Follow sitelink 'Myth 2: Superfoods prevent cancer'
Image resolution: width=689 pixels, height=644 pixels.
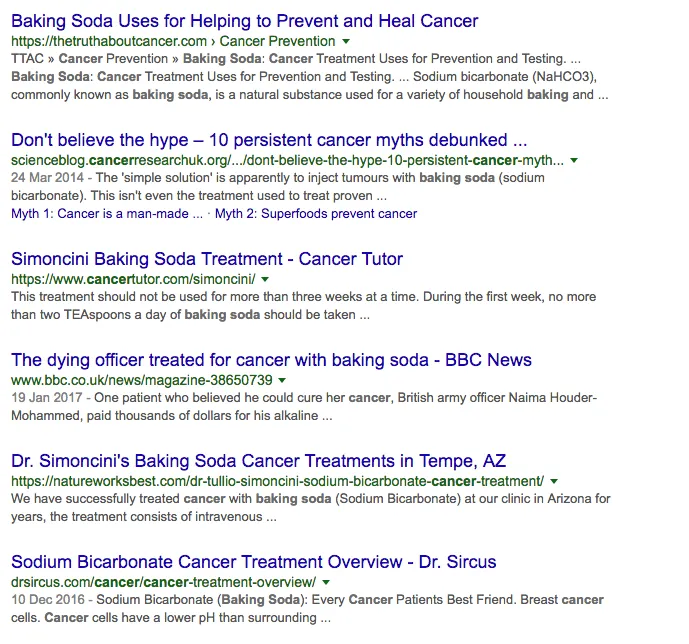316,213
